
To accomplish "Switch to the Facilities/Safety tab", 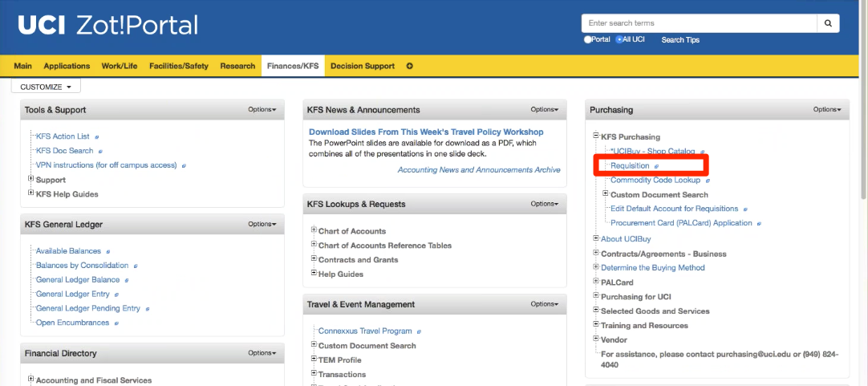I will pyautogui.click(x=179, y=66).
